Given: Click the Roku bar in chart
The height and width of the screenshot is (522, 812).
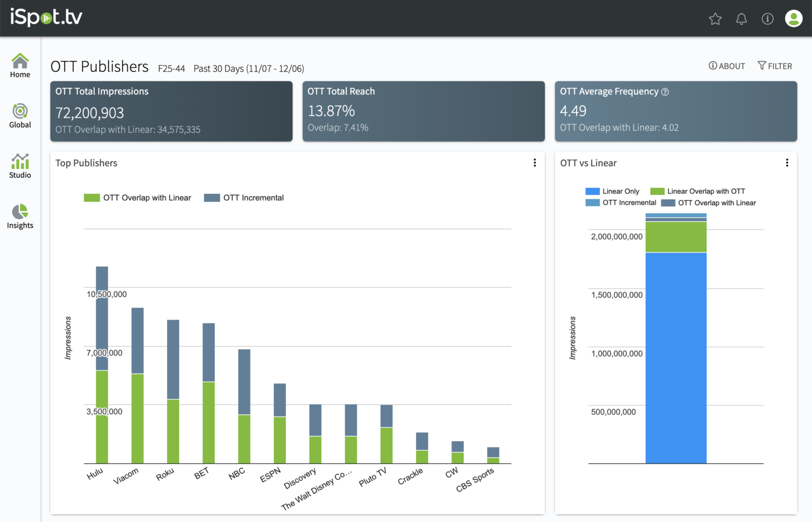Looking at the screenshot, I should [173, 392].
